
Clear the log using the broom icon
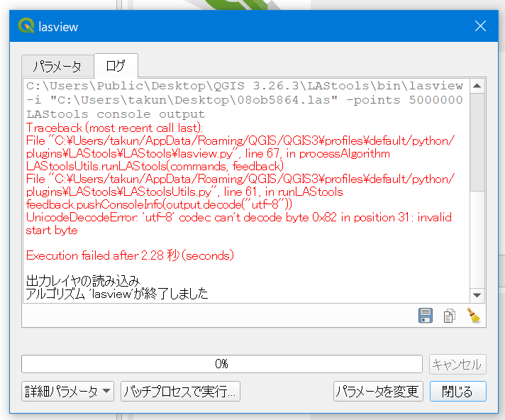[x=474, y=315]
